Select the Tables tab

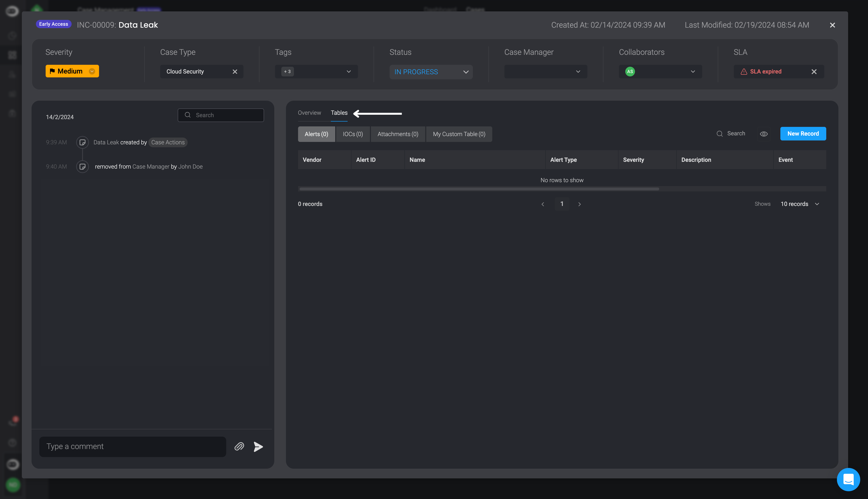339,113
